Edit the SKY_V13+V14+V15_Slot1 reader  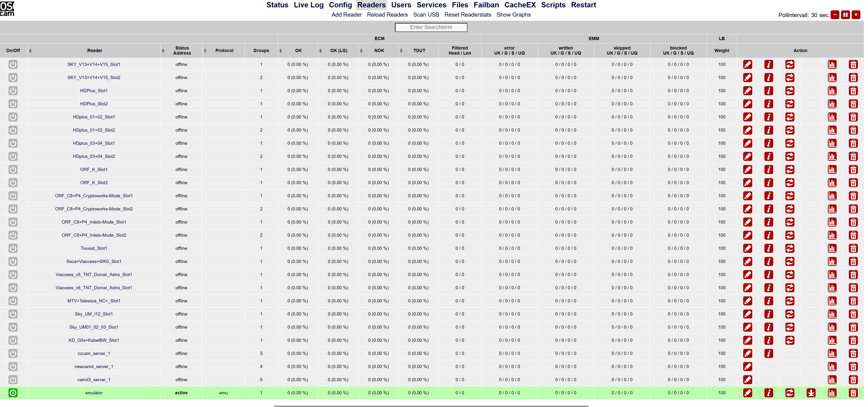pos(747,64)
